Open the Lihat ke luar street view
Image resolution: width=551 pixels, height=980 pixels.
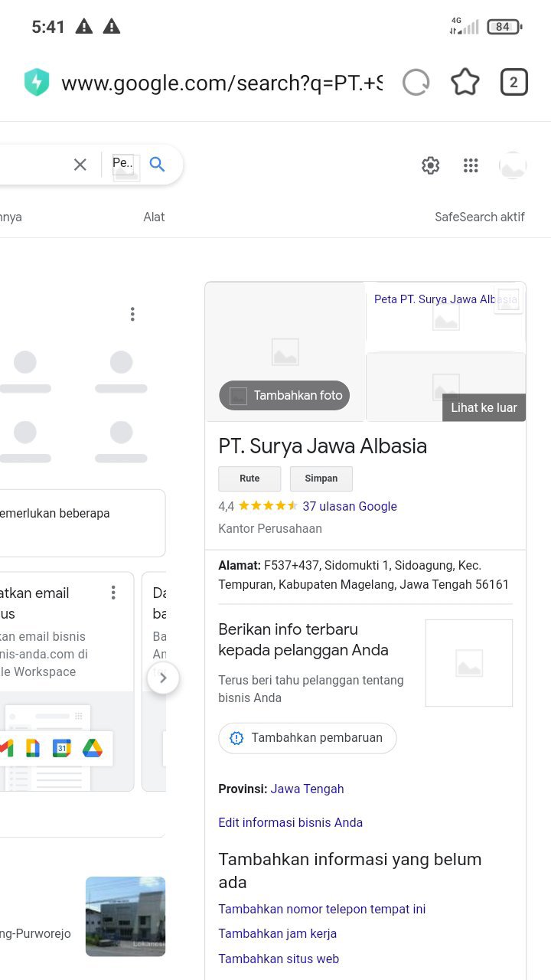[x=484, y=407]
